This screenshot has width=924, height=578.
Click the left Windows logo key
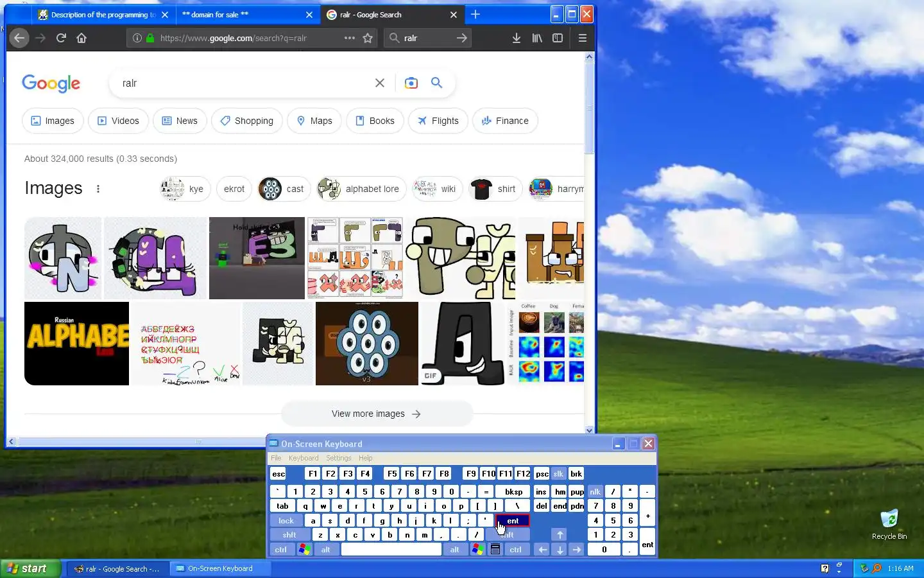click(x=305, y=550)
